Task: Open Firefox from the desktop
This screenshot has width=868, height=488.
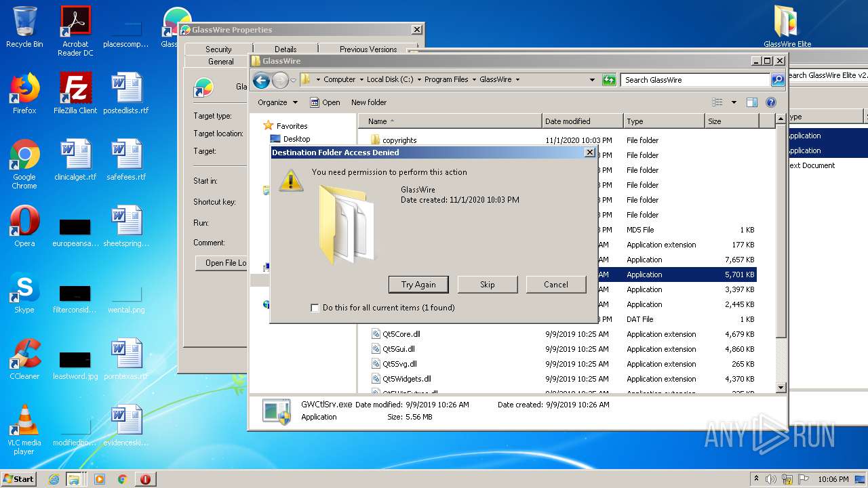Action: (x=24, y=94)
